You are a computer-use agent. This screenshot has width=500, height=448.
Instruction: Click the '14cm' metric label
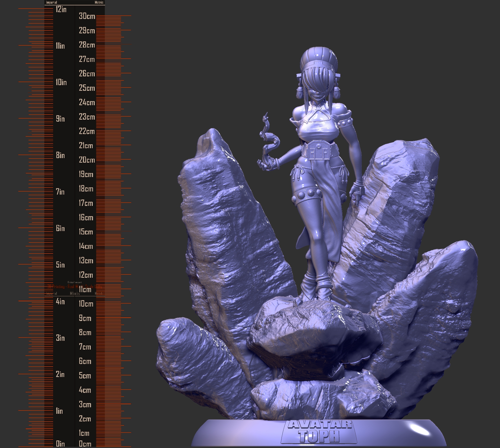(x=86, y=246)
